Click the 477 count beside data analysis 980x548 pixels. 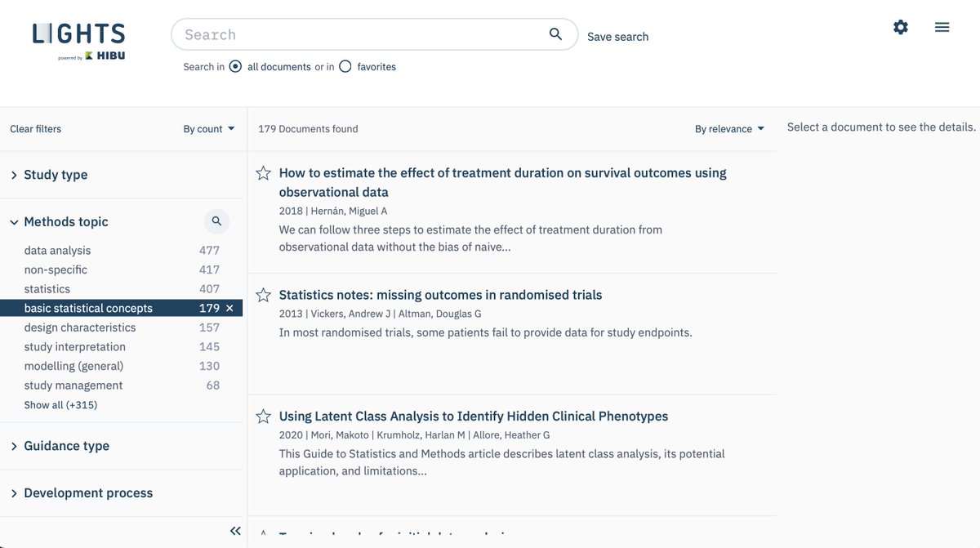[x=209, y=251]
